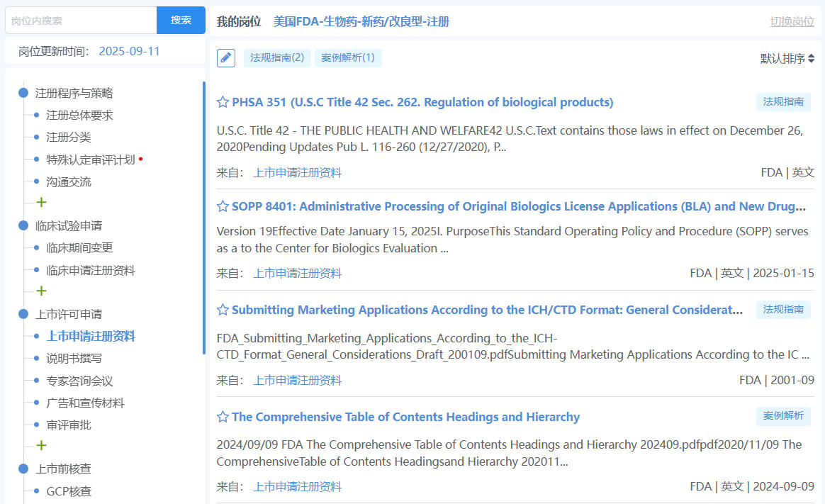
Task: Click the pencil edit icon
Action: tap(226, 58)
